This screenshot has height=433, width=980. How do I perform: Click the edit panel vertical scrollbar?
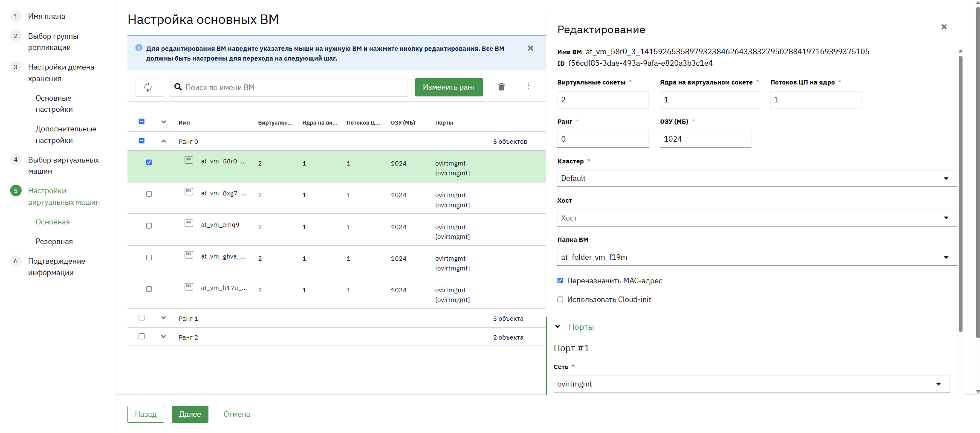[x=960, y=193]
